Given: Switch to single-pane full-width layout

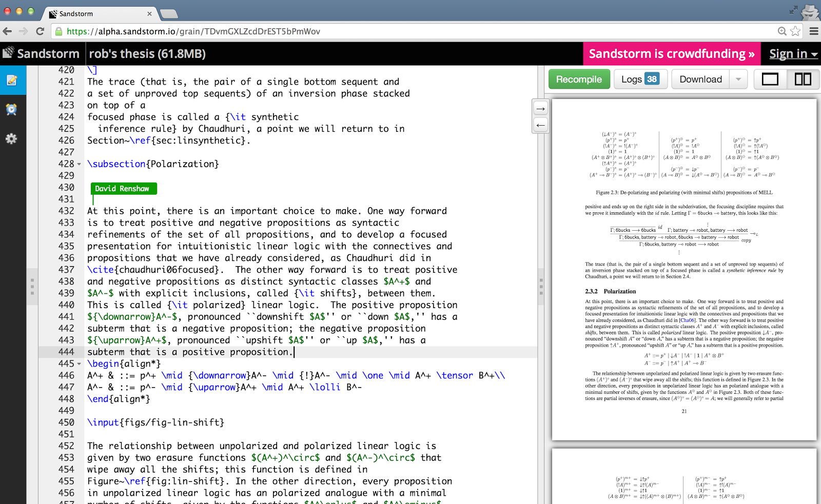Looking at the screenshot, I should pyautogui.click(x=770, y=79).
